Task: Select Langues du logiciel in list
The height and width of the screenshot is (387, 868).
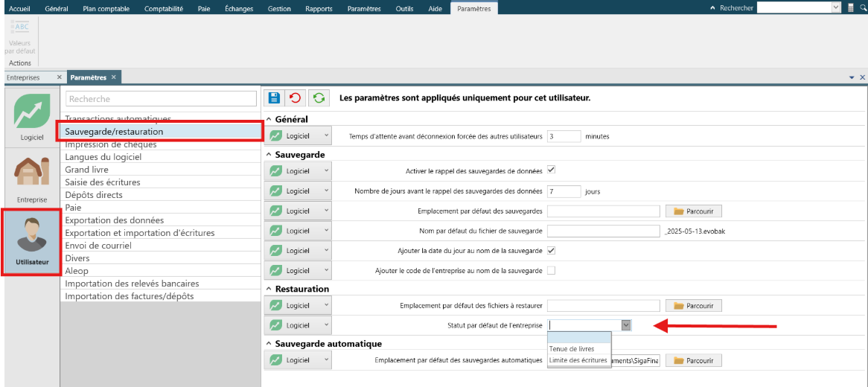Action: tap(160, 157)
